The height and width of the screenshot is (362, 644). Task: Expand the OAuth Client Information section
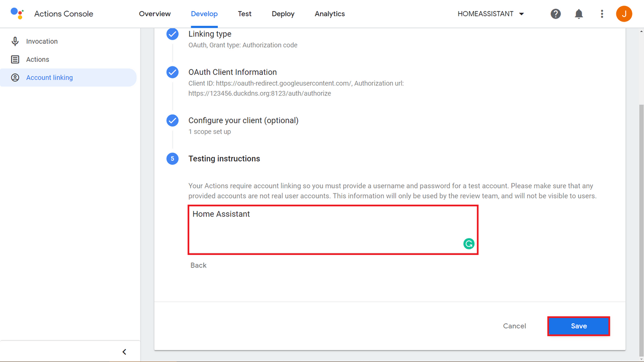232,72
